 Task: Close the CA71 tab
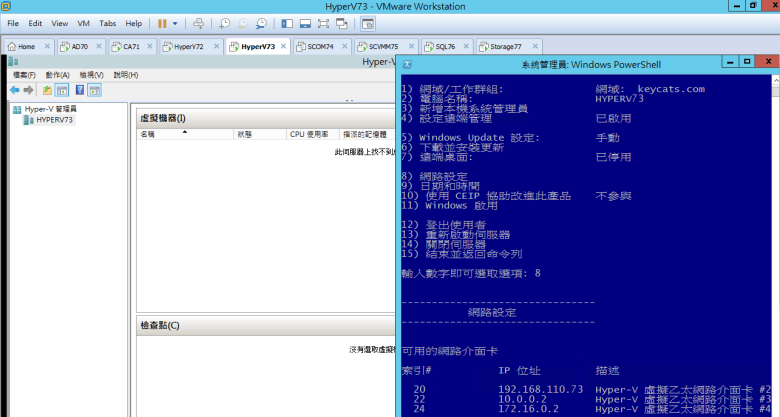148,46
